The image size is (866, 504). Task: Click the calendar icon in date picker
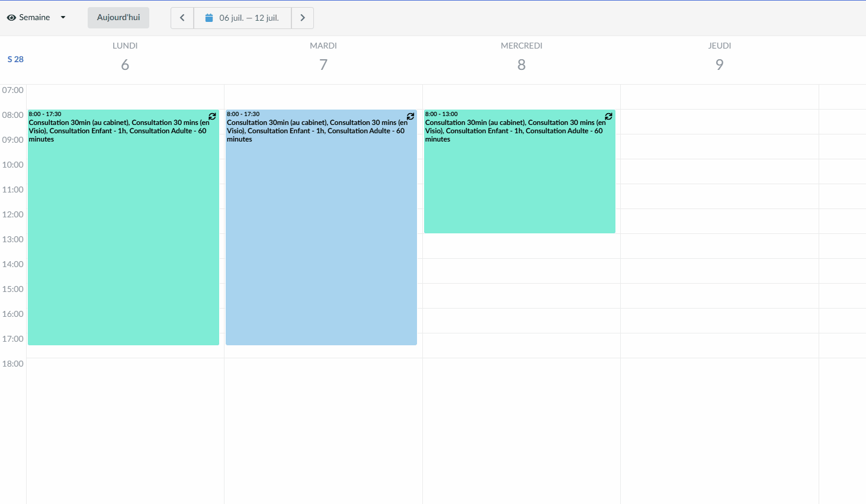209,18
